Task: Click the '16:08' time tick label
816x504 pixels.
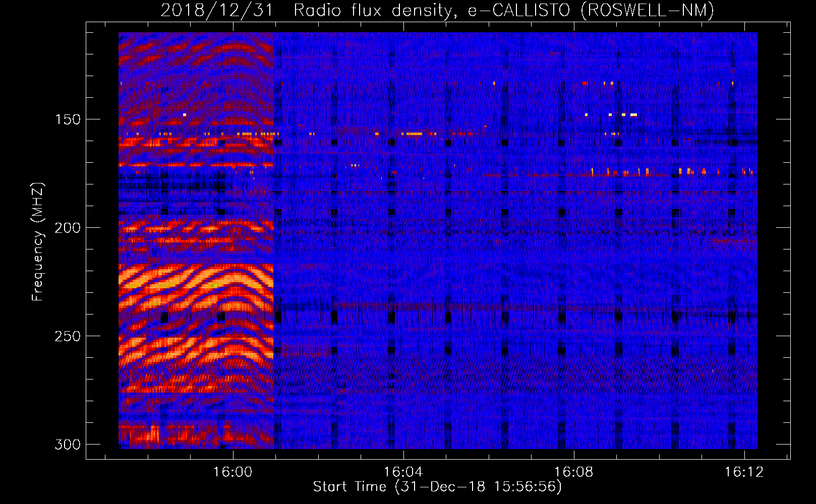Action: (x=573, y=472)
